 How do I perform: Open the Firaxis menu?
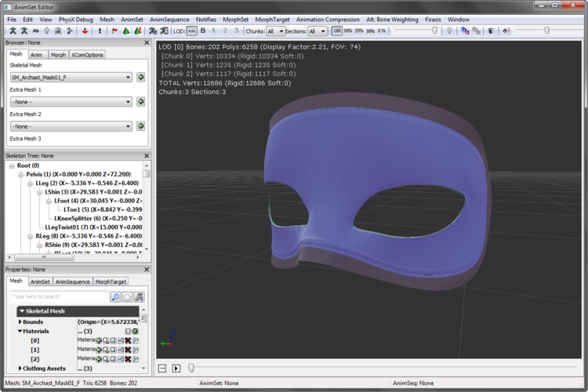433,20
